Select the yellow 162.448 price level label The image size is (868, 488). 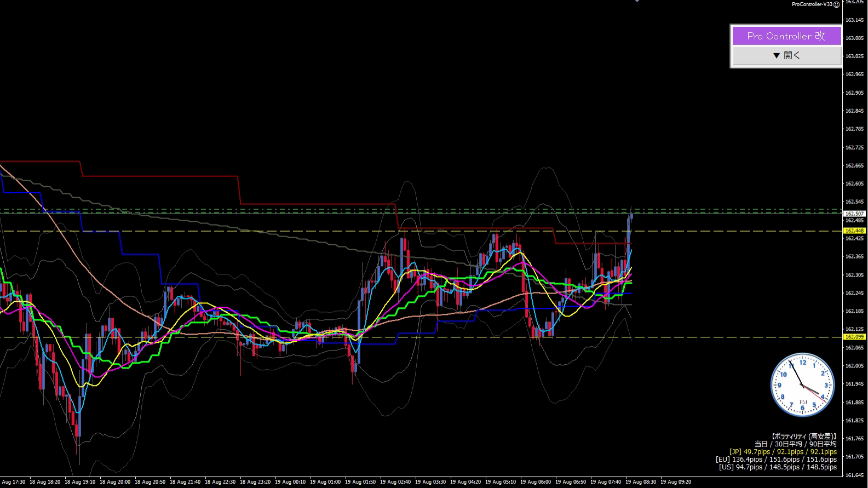(854, 231)
